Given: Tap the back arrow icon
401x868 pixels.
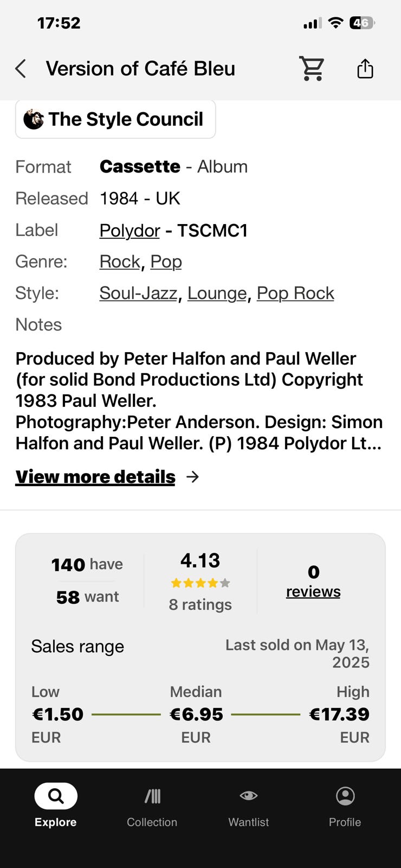Looking at the screenshot, I should pyautogui.click(x=21, y=69).
